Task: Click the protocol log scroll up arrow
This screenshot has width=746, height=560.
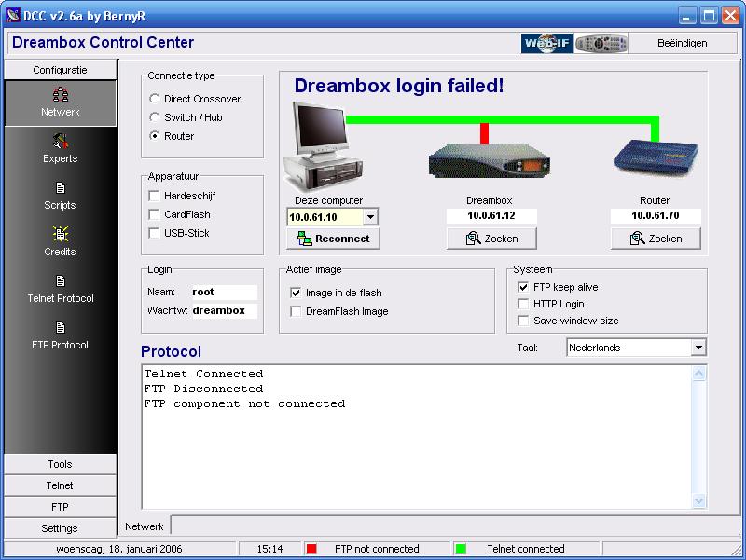Action: point(698,373)
